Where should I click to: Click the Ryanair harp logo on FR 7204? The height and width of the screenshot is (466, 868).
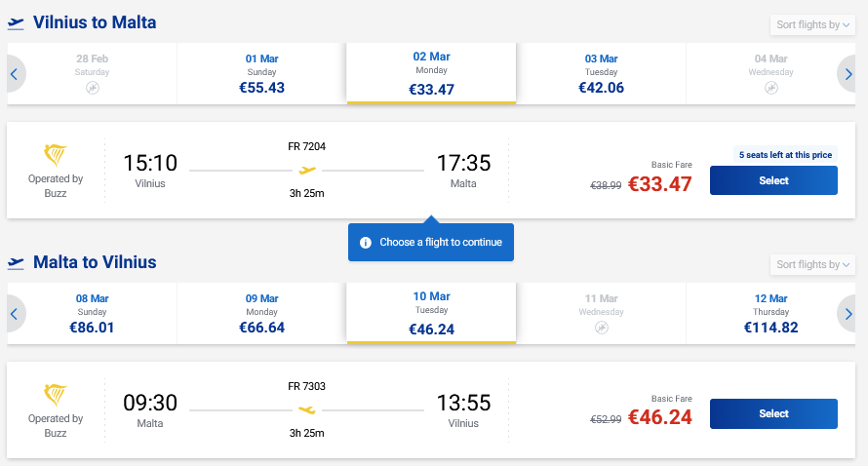pos(56,156)
